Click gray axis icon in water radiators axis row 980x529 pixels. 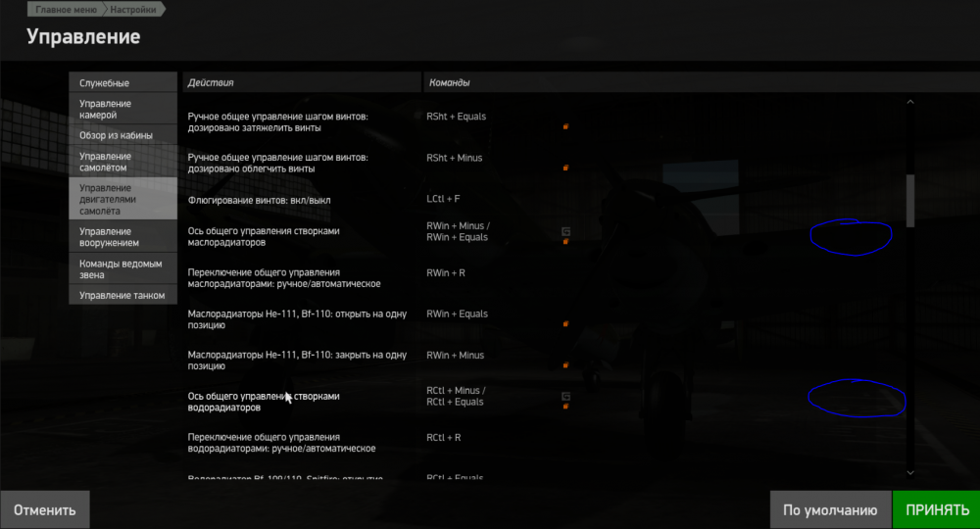tap(565, 397)
